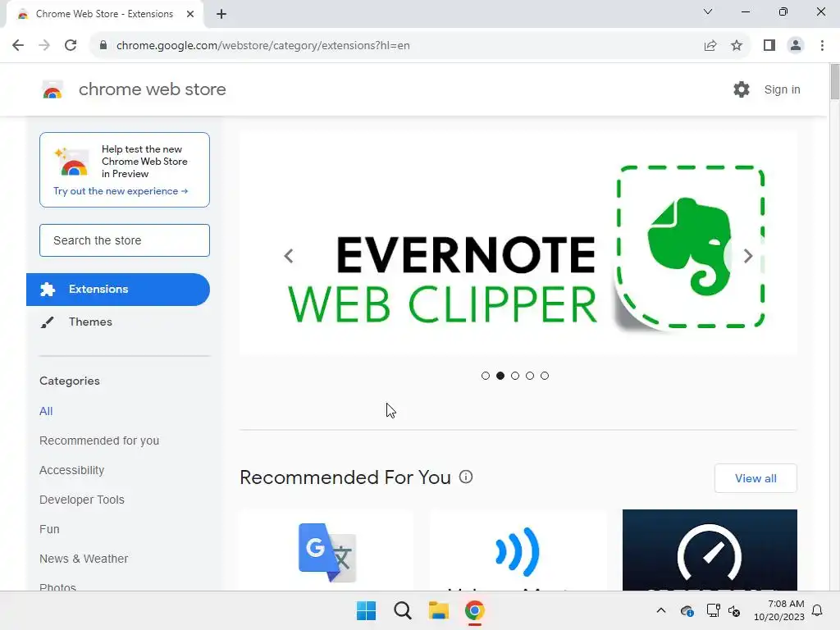This screenshot has width=840, height=630.
Task: Open the speedometer extension card
Action: click(x=710, y=550)
